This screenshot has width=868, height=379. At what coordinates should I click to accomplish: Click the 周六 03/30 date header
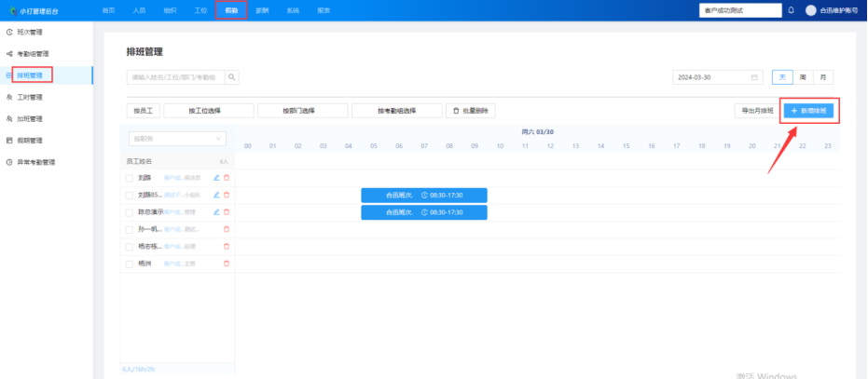coord(538,132)
